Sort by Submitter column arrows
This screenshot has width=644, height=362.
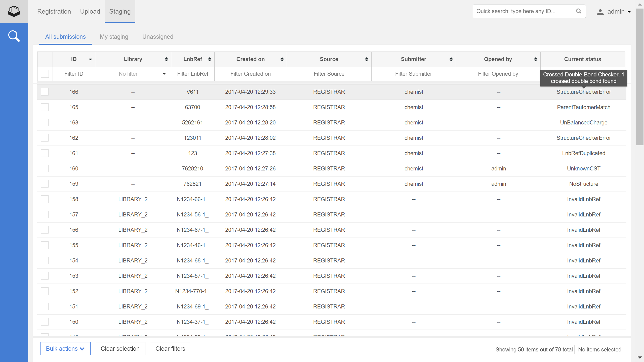coord(451,59)
